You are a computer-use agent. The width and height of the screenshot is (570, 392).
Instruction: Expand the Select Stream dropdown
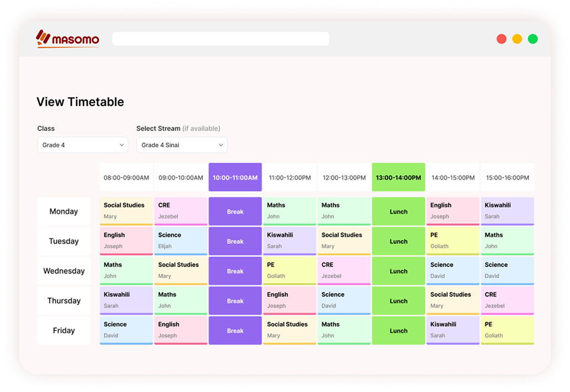[181, 145]
